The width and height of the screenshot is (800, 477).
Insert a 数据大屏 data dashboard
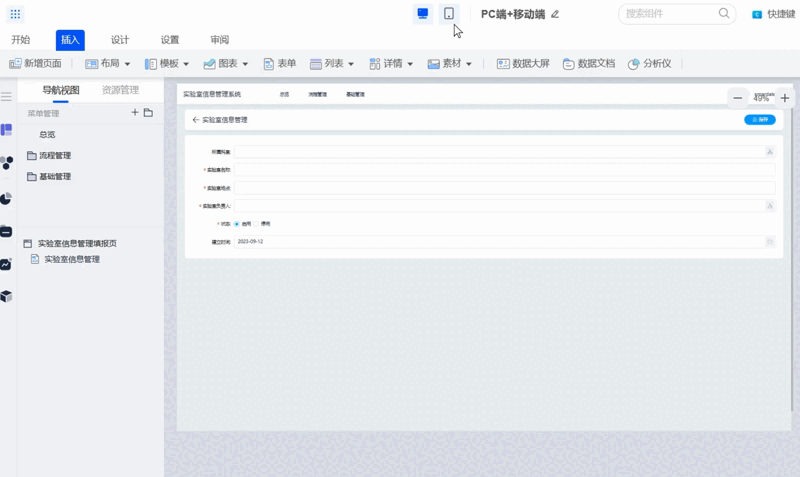[523, 64]
